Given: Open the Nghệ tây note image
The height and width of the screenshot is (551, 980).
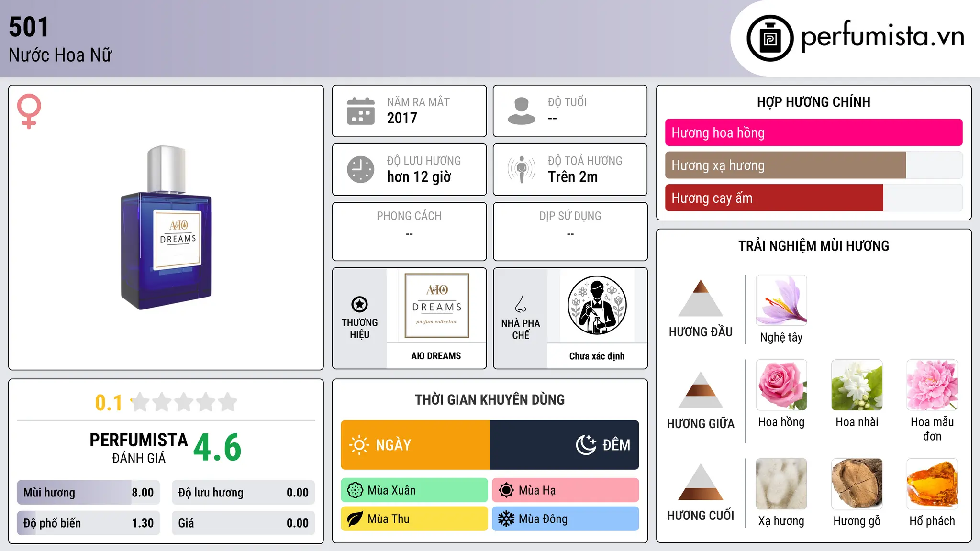Looking at the screenshot, I should click(x=781, y=300).
